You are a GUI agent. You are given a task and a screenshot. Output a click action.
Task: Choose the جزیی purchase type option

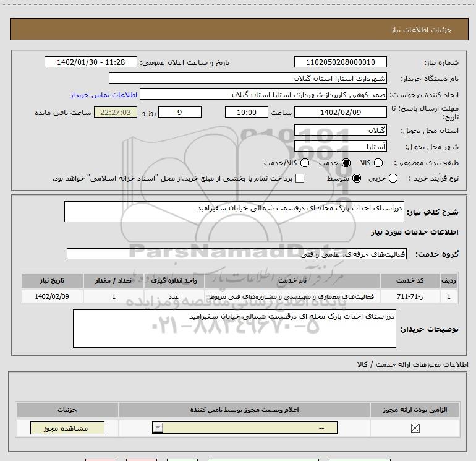393,178
